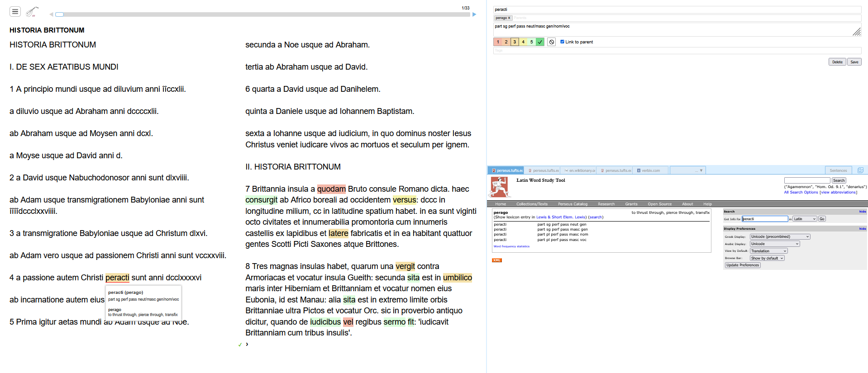Click the whisk logo icon
The height and width of the screenshot is (373, 868).
point(32,12)
